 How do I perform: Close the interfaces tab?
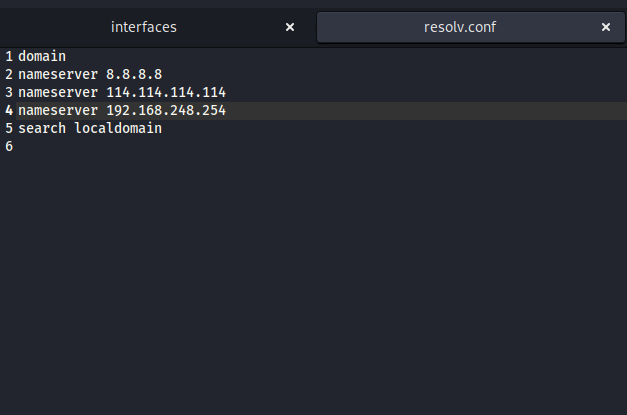pyautogui.click(x=290, y=27)
